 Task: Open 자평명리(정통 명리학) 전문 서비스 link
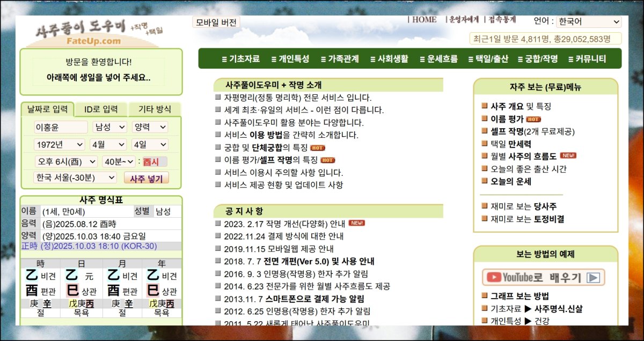coord(298,98)
